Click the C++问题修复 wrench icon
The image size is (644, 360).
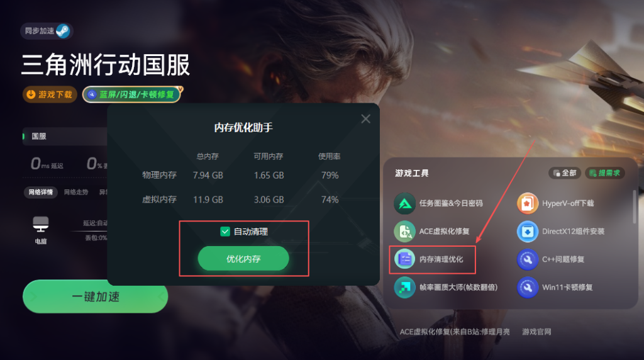(528, 259)
